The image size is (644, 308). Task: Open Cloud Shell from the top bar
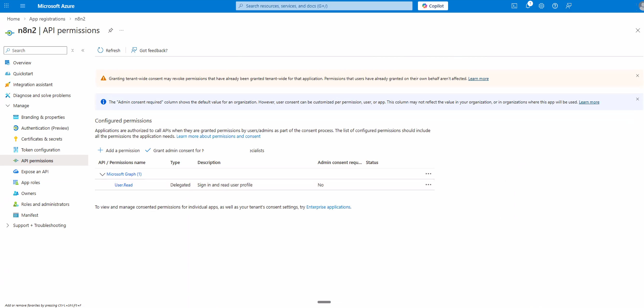pyautogui.click(x=515, y=6)
